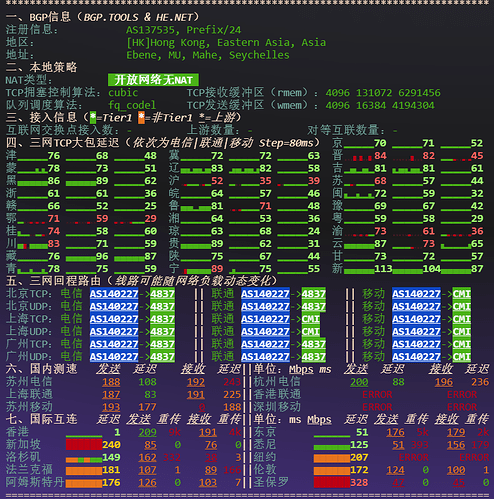Click the CMI tag in 上海UDP 联通 route

coord(311,332)
